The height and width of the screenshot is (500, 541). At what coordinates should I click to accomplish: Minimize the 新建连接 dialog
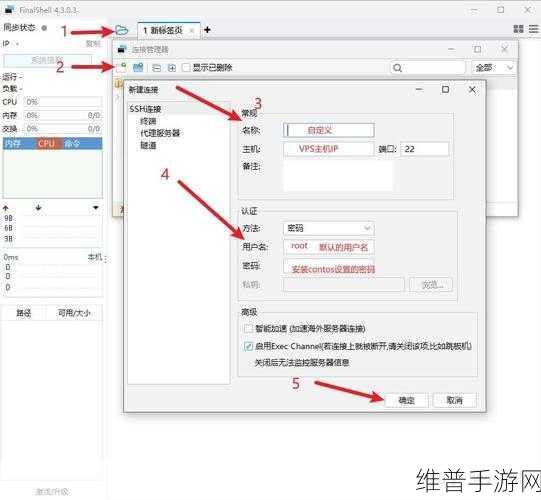(x=419, y=90)
